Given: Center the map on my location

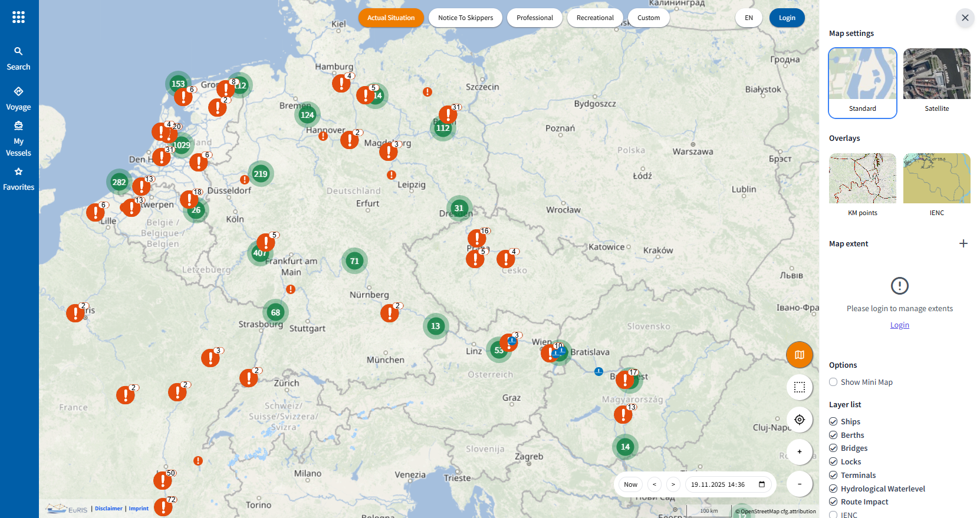Looking at the screenshot, I should point(799,420).
